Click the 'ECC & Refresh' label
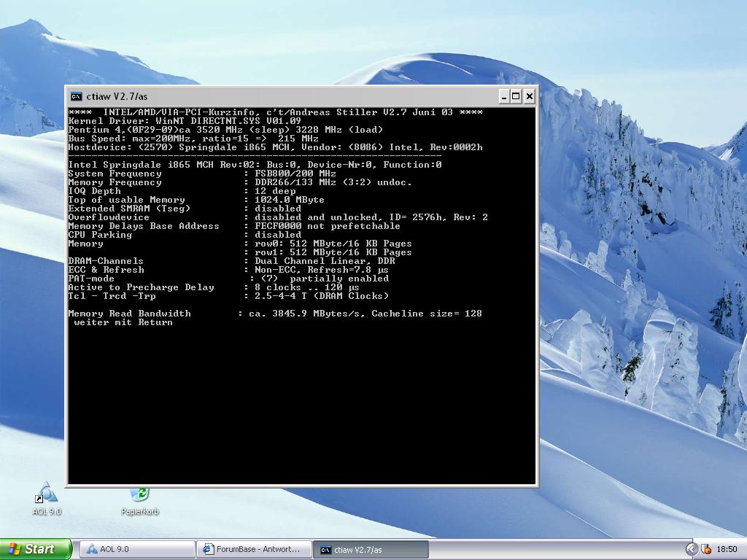 coord(106,270)
